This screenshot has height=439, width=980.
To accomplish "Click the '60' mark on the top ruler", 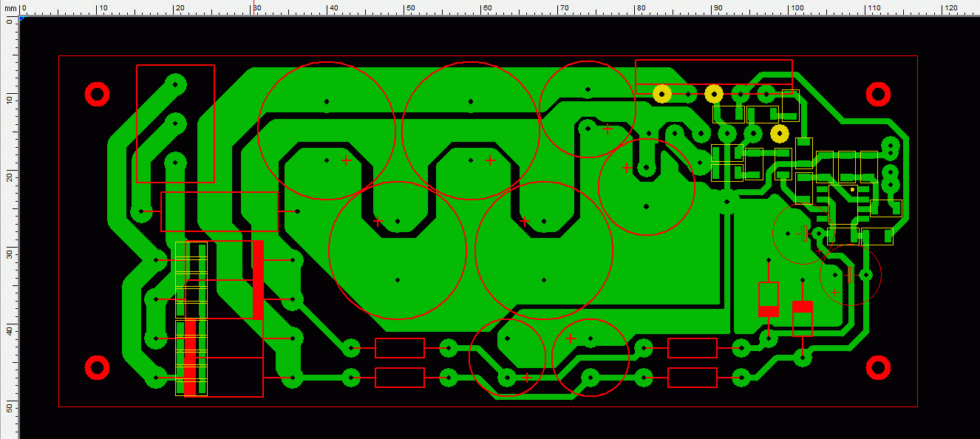I will coord(487,8).
